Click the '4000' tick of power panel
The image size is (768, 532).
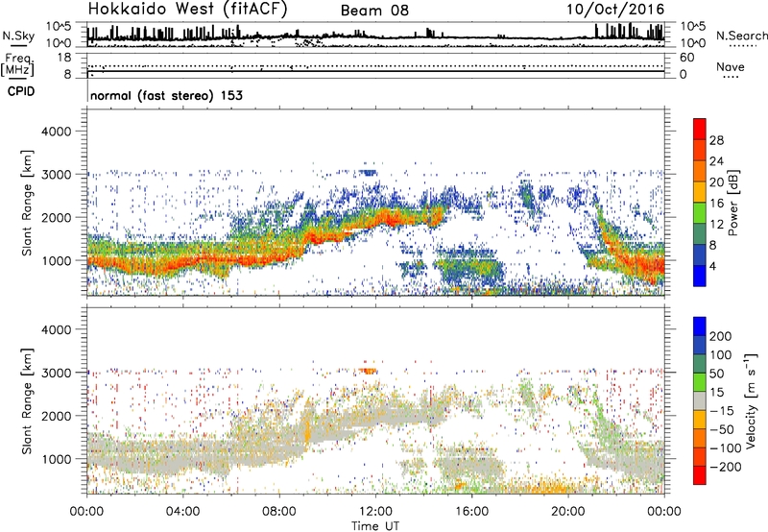[56, 132]
